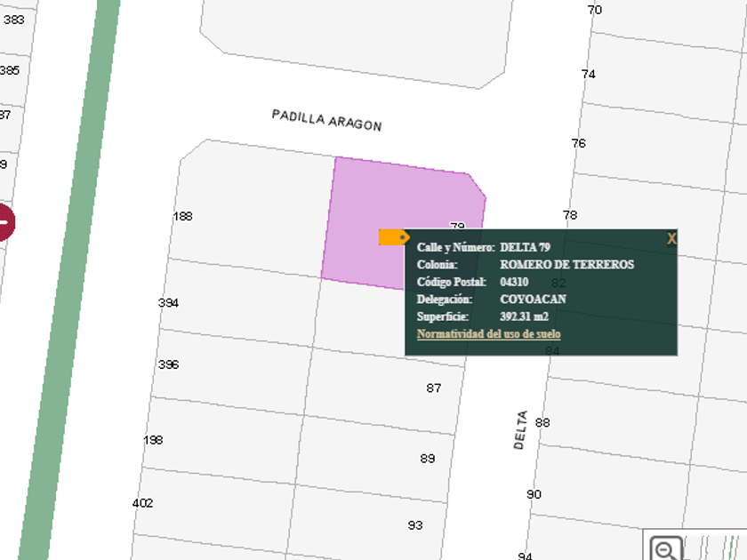Click the 'Colonia:' label in popup
The height and width of the screenshot is (560, 747).
pyautogui.click(x=437, y=264)
